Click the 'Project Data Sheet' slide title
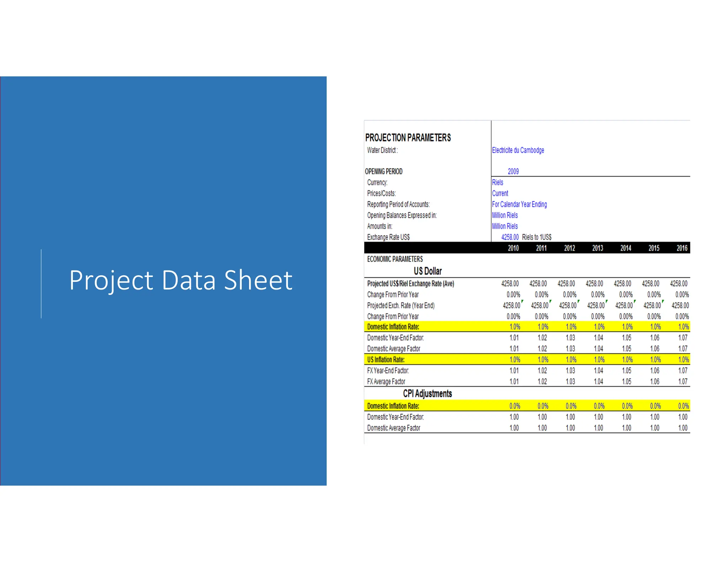The height and width of the screenshot is (562, 728). pos(181,280)
